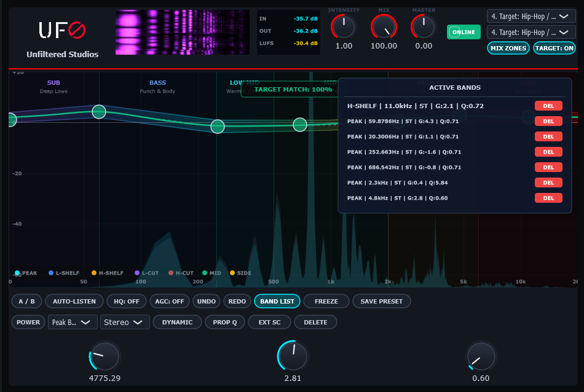Delete the H-SHELF 11.0kHz band

pos(548,106)
